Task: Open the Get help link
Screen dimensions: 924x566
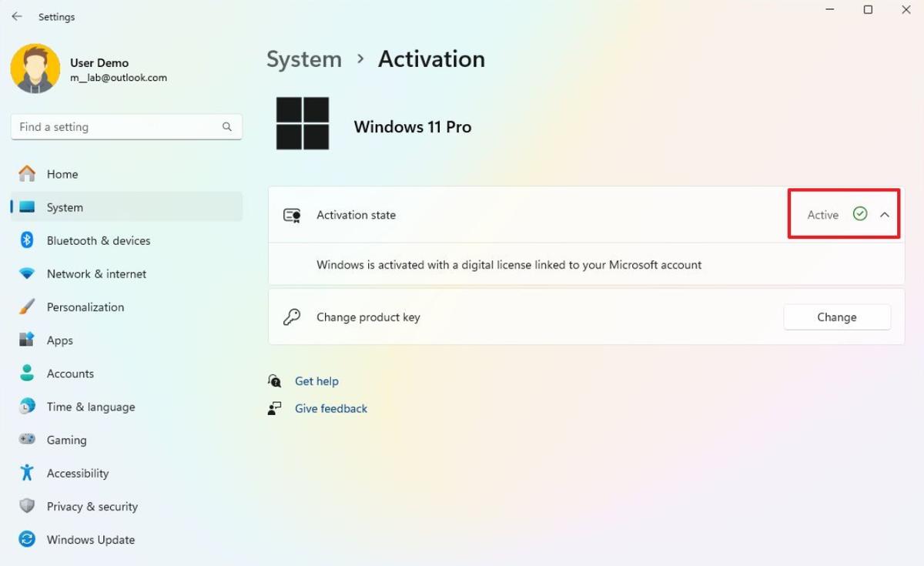Action: click(x=316, y=381)
